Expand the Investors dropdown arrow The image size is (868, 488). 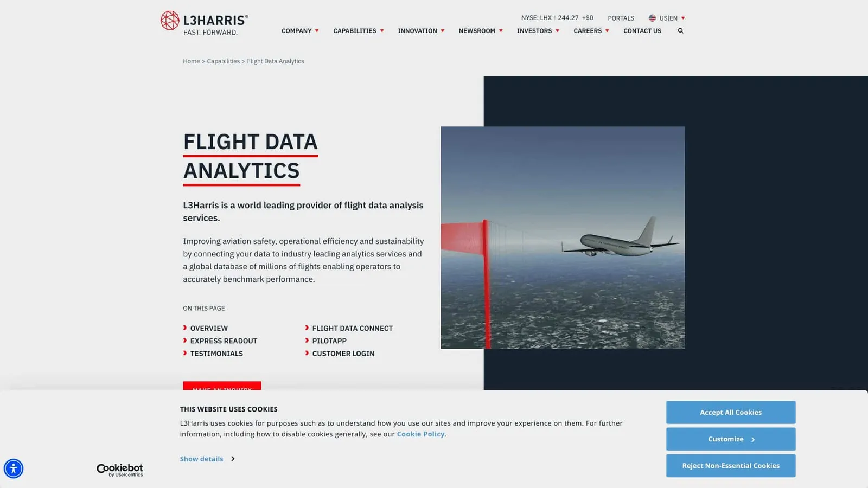[557, 31]
